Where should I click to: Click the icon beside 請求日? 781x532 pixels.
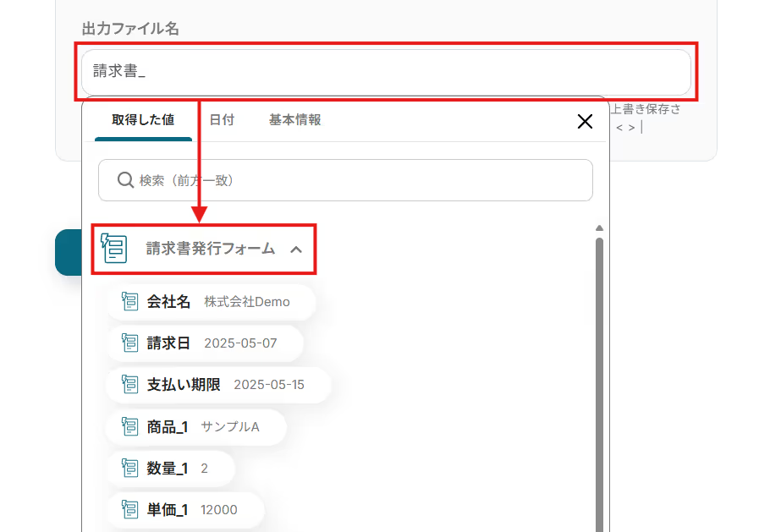[129, 343]
